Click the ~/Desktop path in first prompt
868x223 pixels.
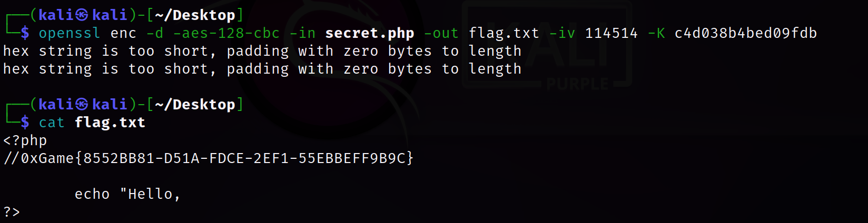(x=195, y=15)
